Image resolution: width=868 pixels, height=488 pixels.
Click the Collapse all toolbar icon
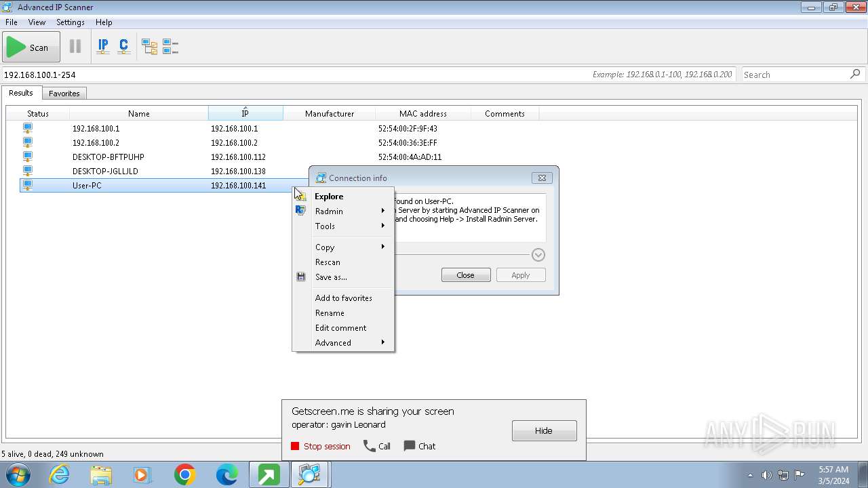[x=170, y=47]
